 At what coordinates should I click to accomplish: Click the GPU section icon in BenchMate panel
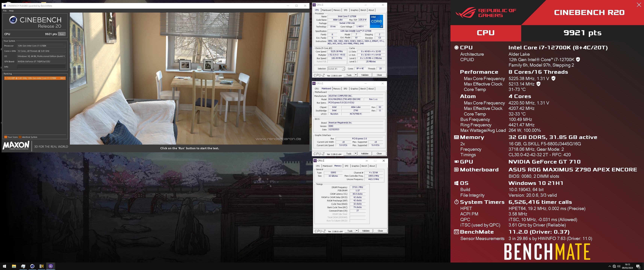point(456,162)
